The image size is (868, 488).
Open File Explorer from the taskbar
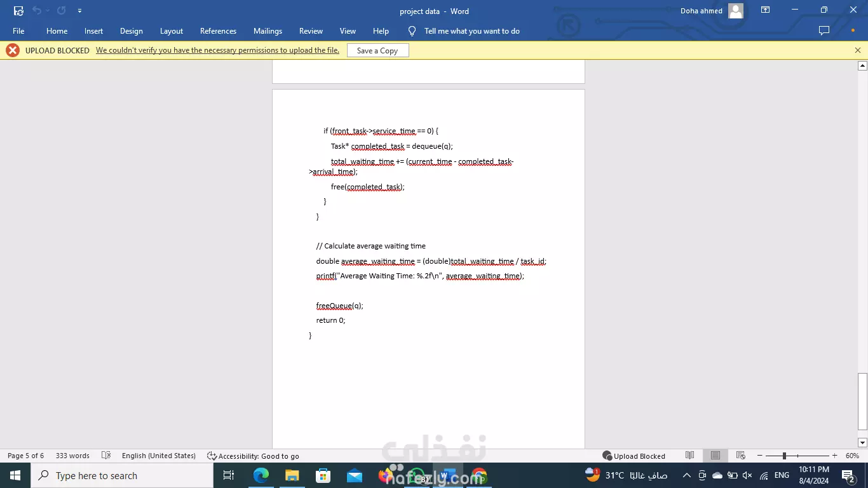click(292, 475)
